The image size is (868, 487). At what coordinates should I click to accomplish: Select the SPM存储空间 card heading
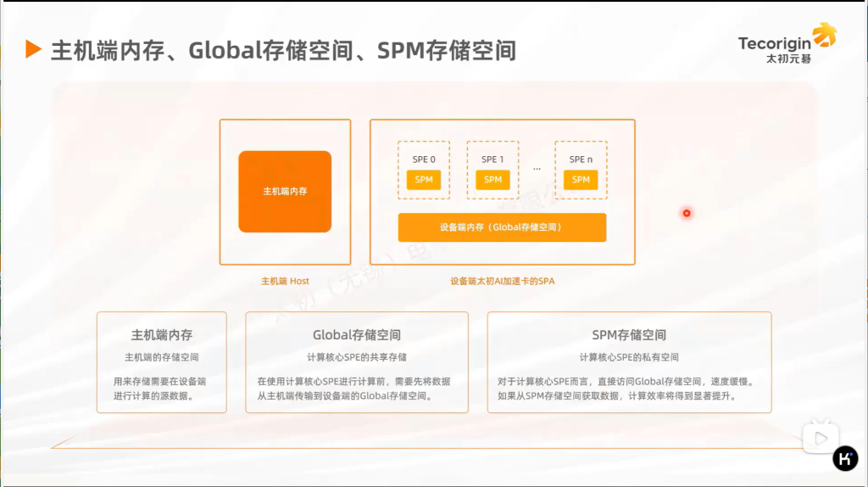coord(629,335)
